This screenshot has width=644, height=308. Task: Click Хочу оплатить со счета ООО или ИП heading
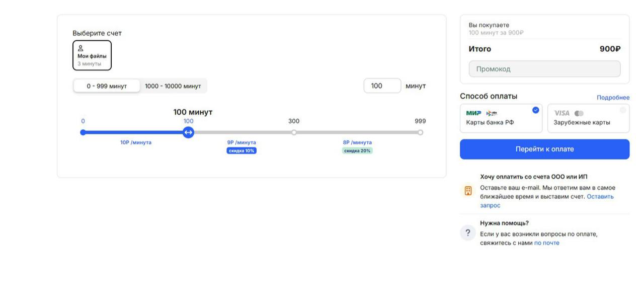point(534,177)
